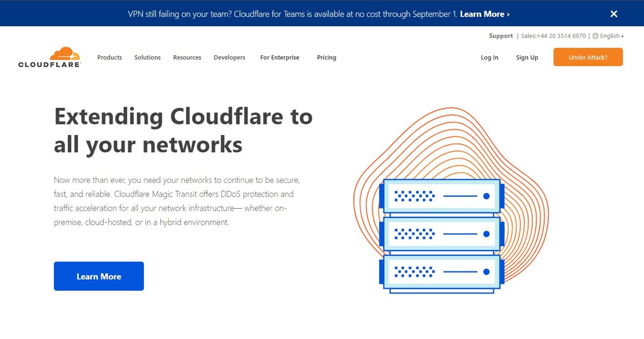Screen dimensions: 644x339
Task: Click the server stack illustration
Action: pyautogui.click(x=441, y=233)
